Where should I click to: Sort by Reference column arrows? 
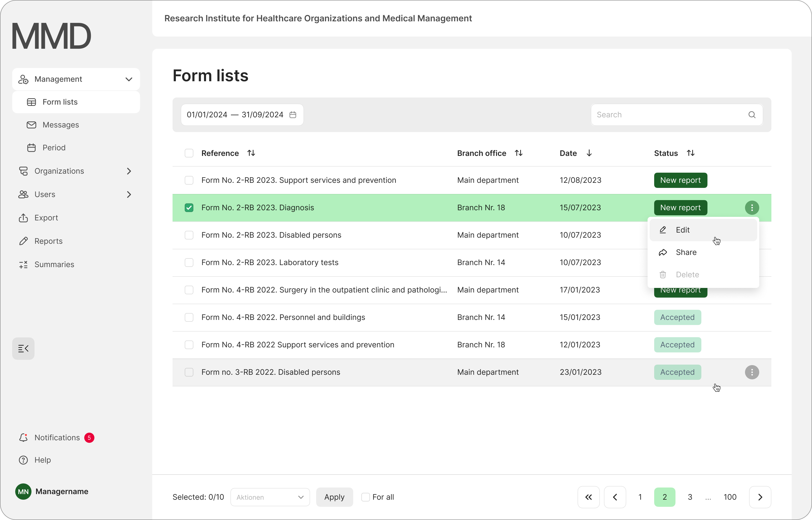click(251, 153)
